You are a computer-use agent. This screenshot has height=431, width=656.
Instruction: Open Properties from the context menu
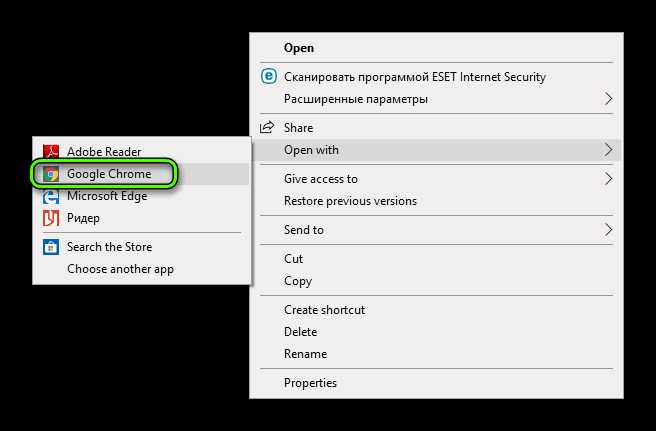click(x=310, y=383)
